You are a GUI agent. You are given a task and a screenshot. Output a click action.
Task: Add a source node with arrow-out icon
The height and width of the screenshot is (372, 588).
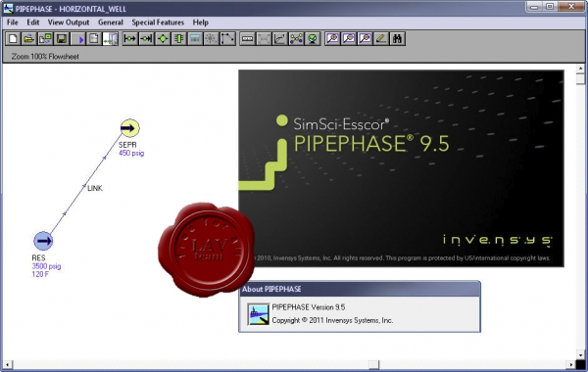(x=130, y=38)
